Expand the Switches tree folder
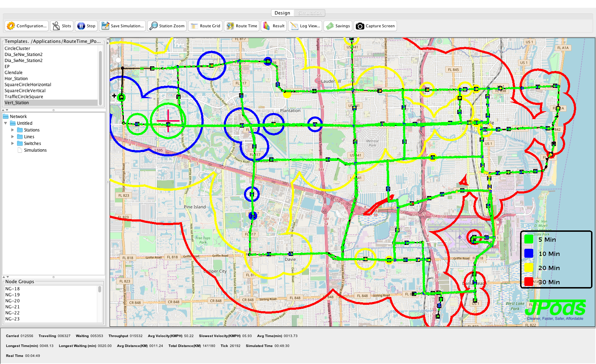The width and height of the screenshot is (596, 364). [x=13, y=144]
